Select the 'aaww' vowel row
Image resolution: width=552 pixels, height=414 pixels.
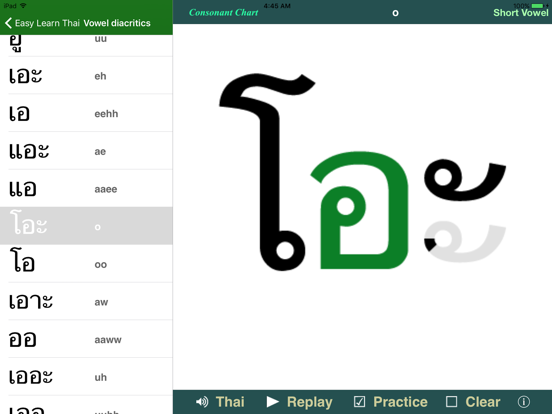pos(86,339)
